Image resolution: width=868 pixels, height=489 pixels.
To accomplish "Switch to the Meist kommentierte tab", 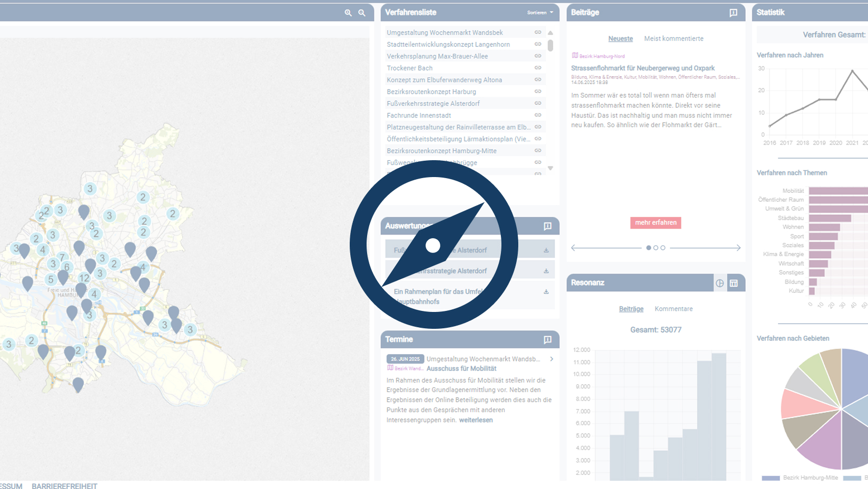I will [x=674, y=38].
